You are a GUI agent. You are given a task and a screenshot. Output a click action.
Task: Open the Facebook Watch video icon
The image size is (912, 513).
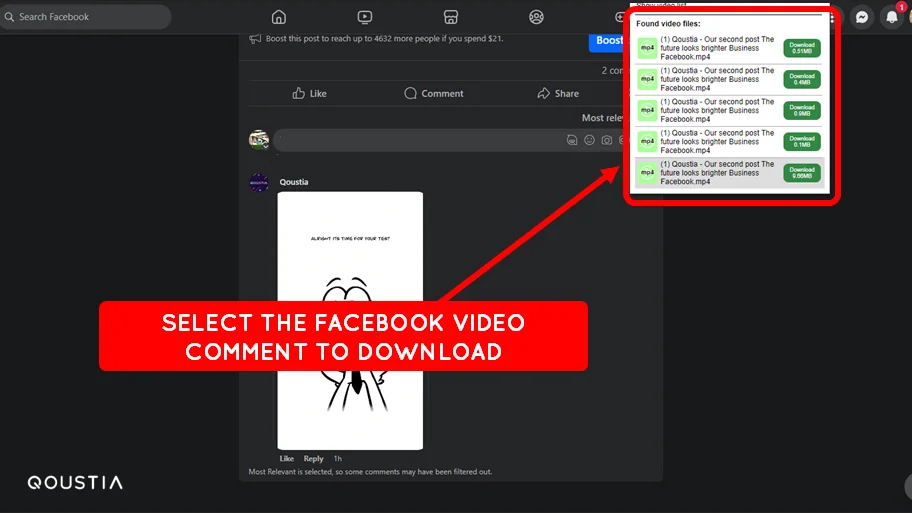point(365,17)
